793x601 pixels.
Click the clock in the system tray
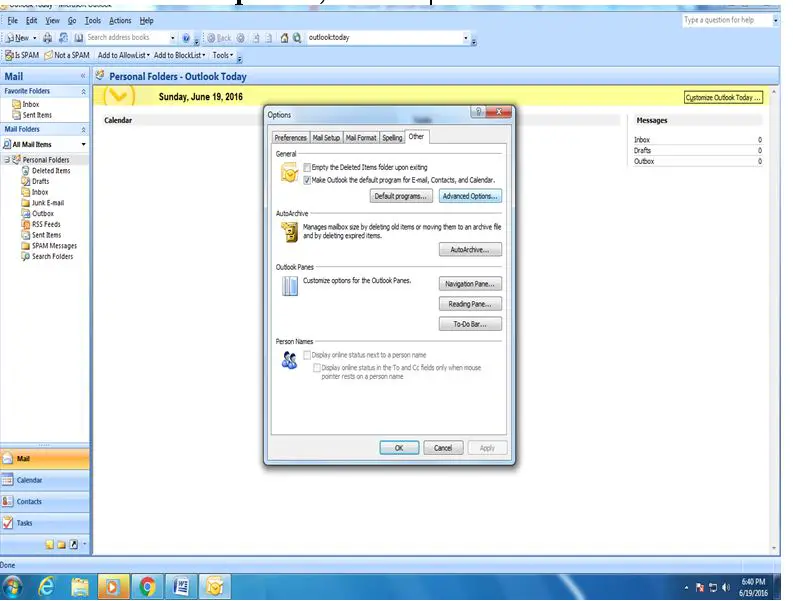(753, 587)
